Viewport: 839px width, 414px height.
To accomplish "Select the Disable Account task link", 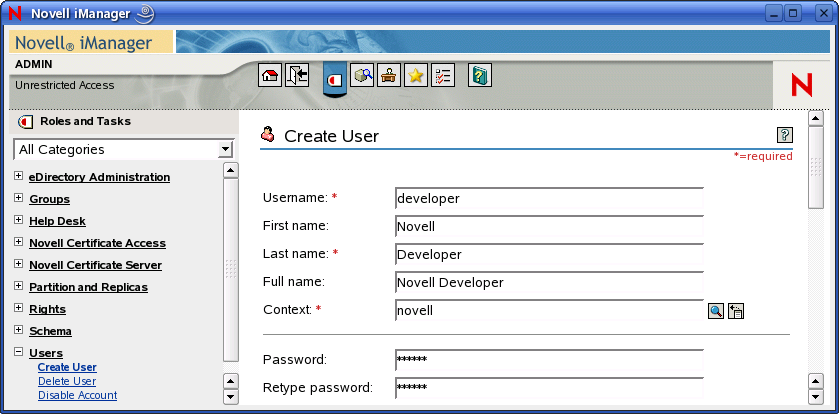I will pos(78,395).
